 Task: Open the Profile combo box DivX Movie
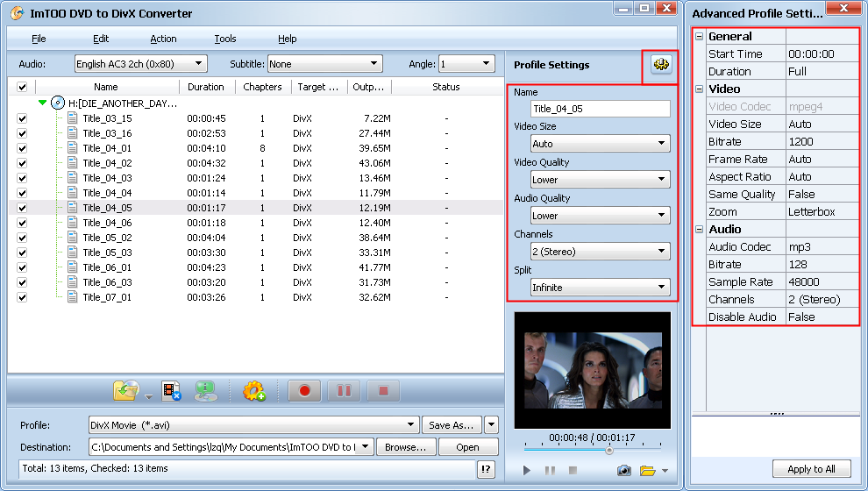click(x=253, y=425)
